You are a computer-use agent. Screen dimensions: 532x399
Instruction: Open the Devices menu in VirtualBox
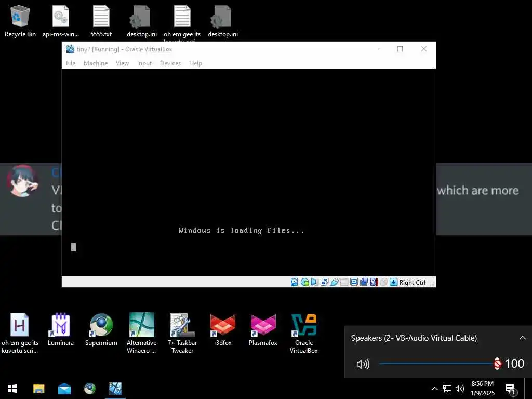(170, 63)
